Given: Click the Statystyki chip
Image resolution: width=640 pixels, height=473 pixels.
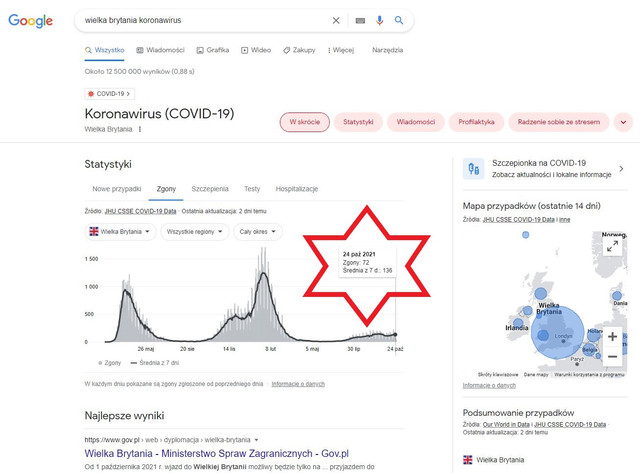Looking at the screenshot, I should tap(358, 122).
